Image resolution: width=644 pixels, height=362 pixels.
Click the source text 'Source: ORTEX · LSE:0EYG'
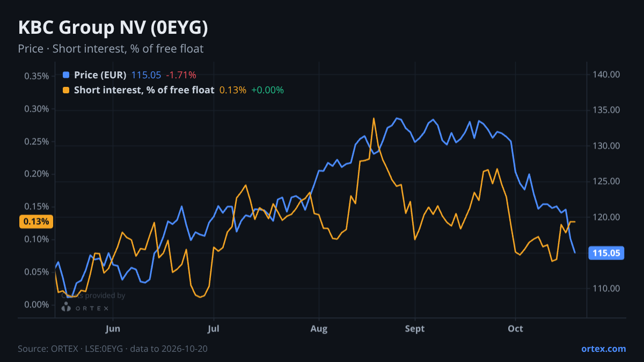click(71, 349)
